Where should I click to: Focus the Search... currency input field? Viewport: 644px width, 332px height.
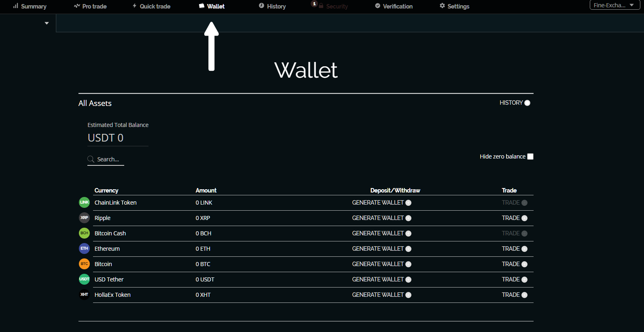click(106, 159)
